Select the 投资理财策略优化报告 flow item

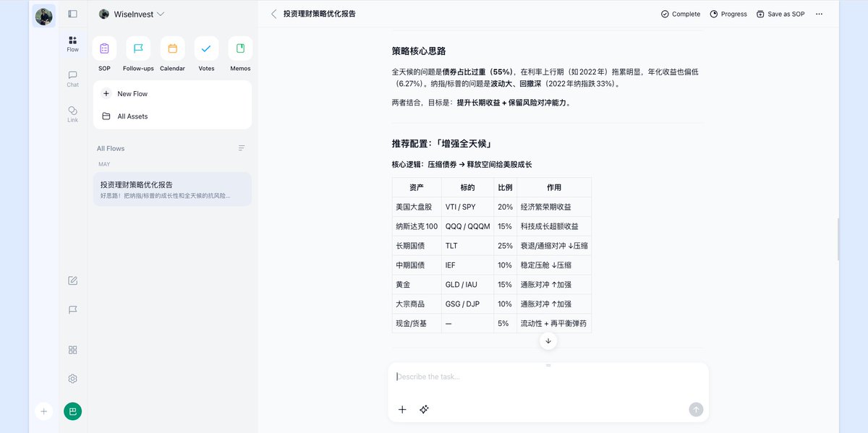pos(172,189)
